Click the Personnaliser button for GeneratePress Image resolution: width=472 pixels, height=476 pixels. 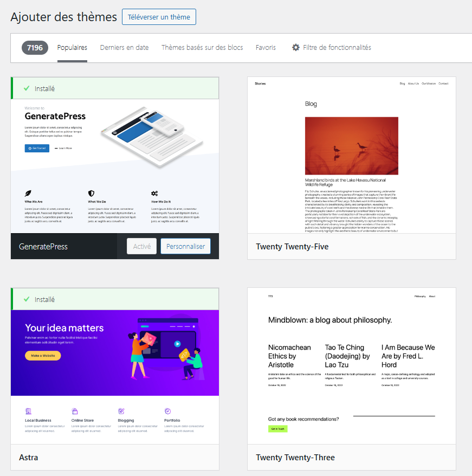(185, 246)
